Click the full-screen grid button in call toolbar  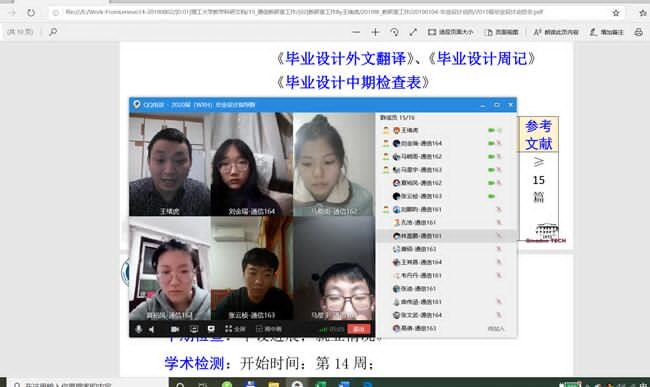coord(235,329)
